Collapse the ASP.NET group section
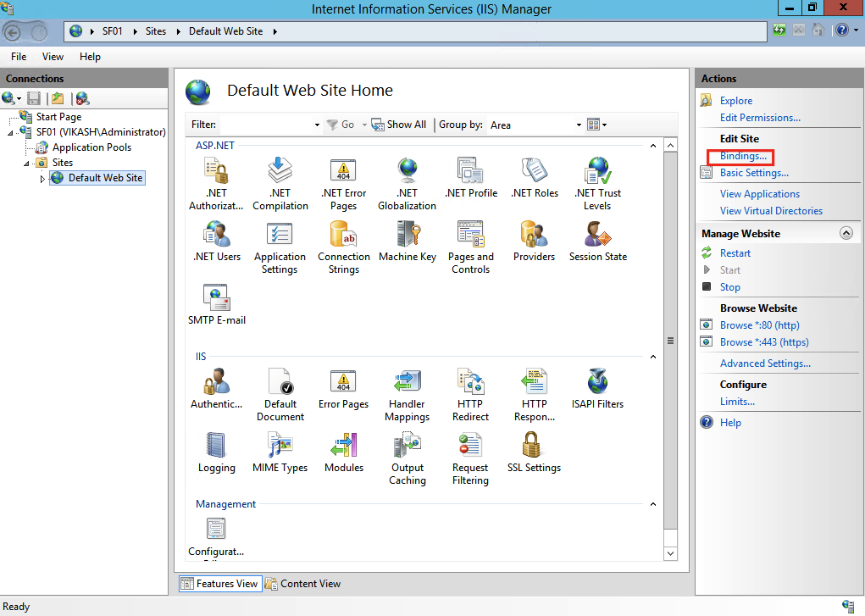The image size is (865, 616). [653, 146]
